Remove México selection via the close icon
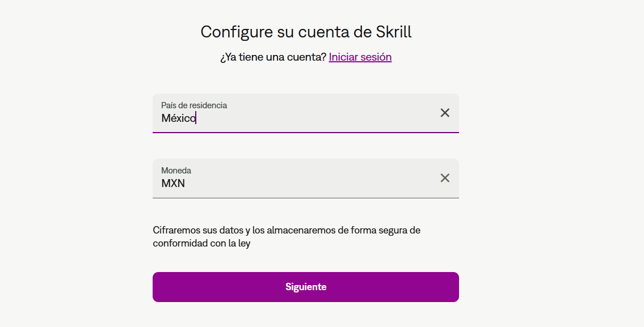The width and height of the screenshot is (644, 327). pos(445,113)
